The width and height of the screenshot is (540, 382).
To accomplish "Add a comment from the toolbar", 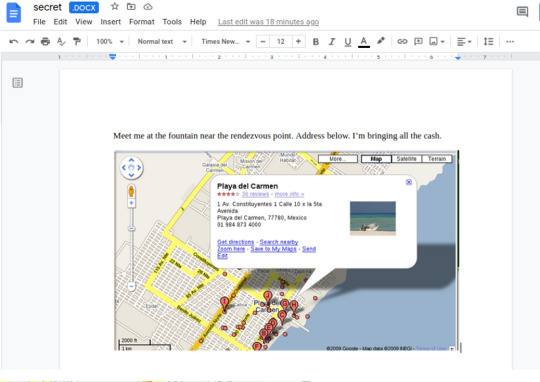I will coord(418,42).
